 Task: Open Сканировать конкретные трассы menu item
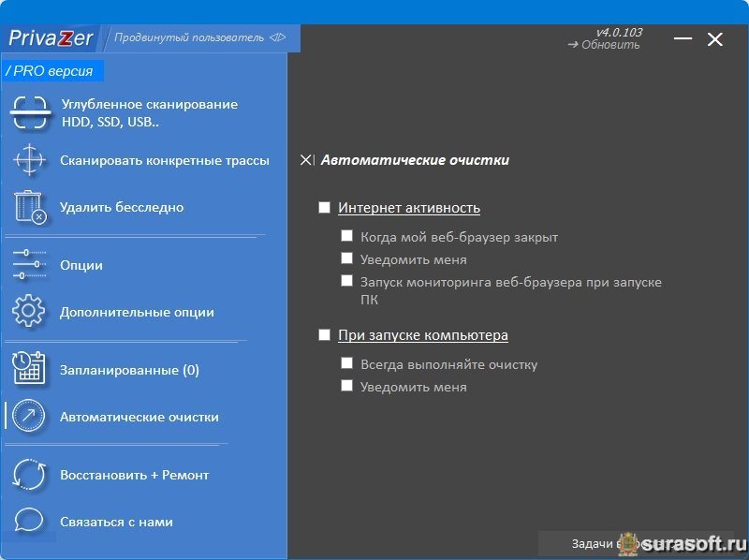coord(165,160)
